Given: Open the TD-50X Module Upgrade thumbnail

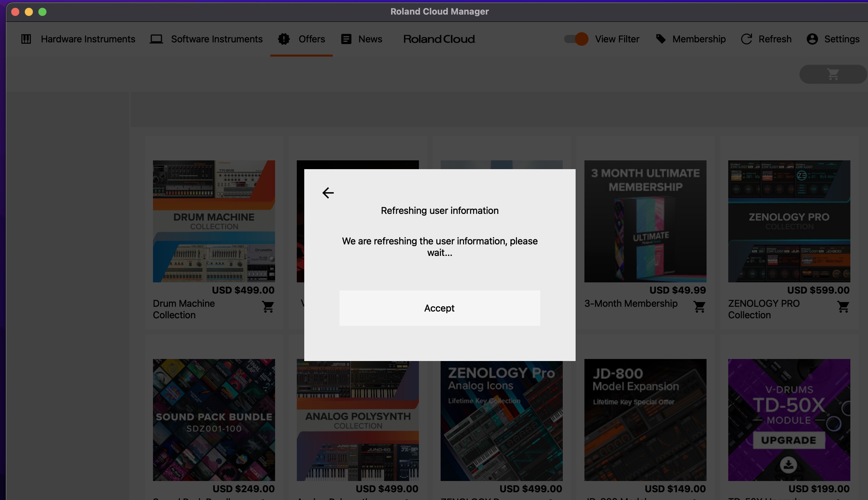Looking at the screenshot, I should [x=789, y=420].
